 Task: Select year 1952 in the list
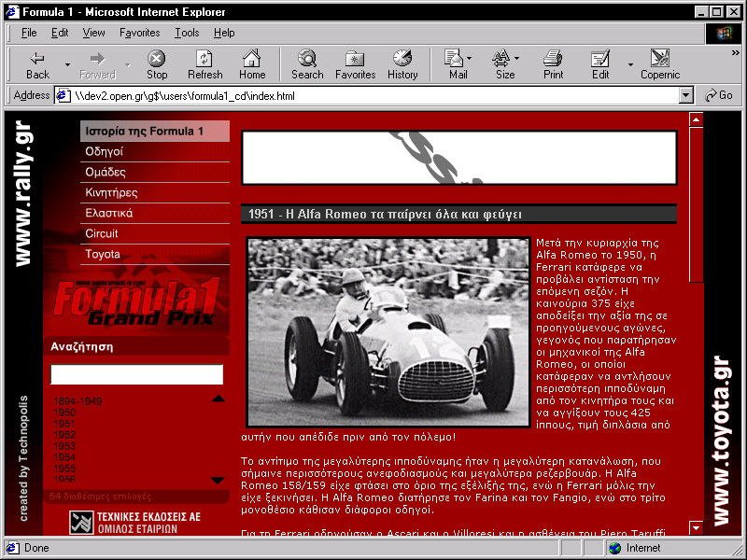pos(64,435)
